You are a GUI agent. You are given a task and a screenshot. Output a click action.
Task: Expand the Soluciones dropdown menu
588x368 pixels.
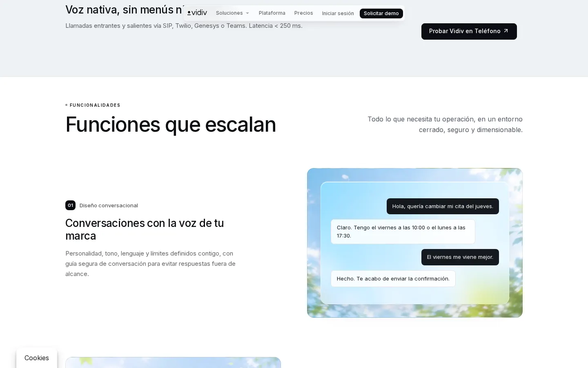(232, 13)
